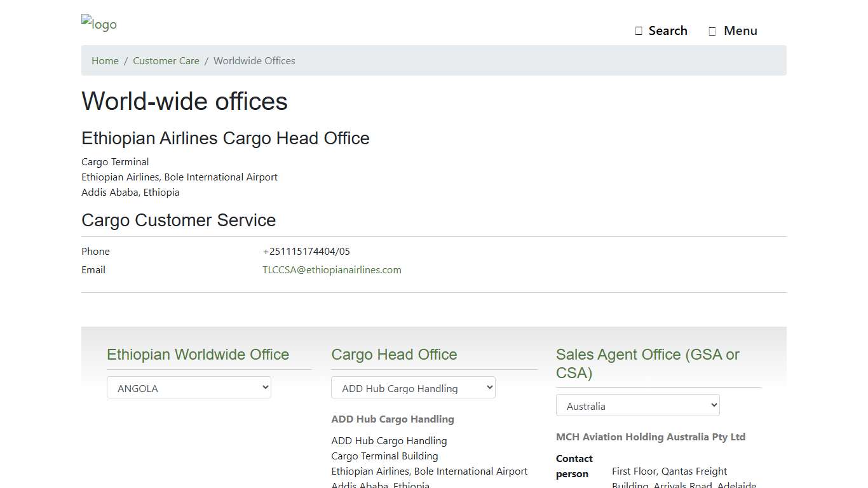The image size is (868, 488).
Task: Open Customer Care from the breadcrumb
Action: [166, 60]
